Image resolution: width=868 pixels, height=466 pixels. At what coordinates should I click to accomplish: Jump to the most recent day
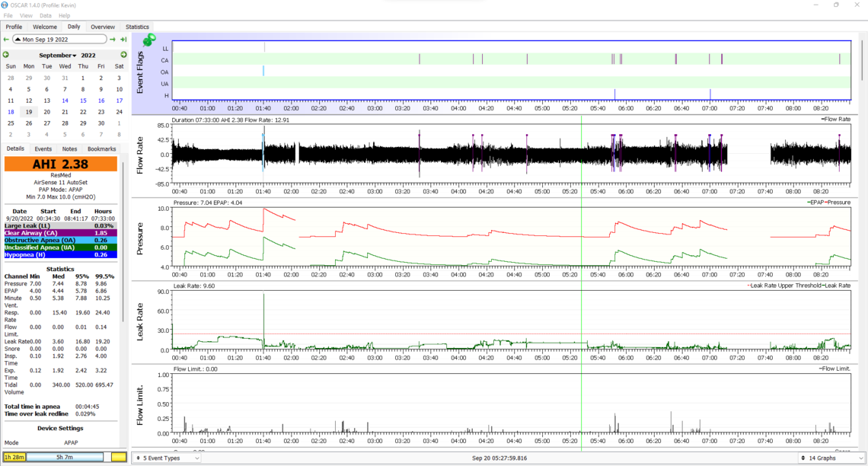pyautogui.click(x=123, y=40)
